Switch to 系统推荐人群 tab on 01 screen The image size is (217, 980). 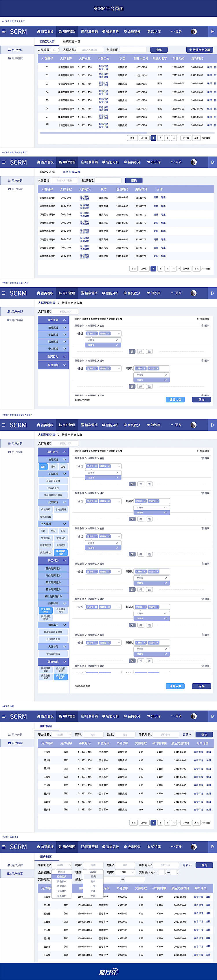point(72,42)
